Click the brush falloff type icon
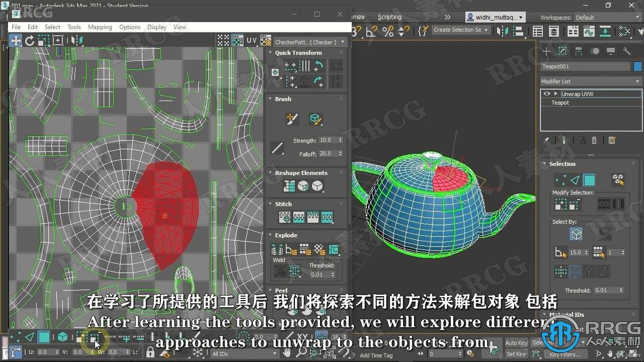This screenshot has width=644, height=362. point(277,148)
